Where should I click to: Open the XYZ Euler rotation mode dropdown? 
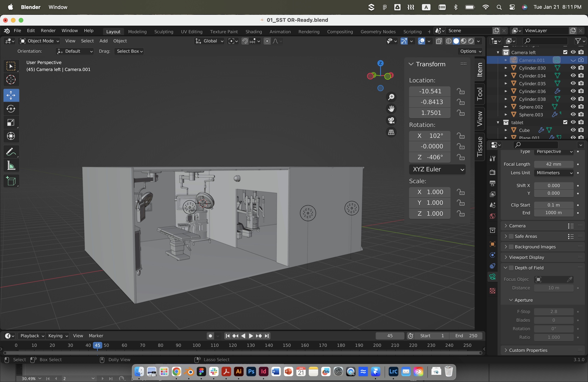coord(437,169)
